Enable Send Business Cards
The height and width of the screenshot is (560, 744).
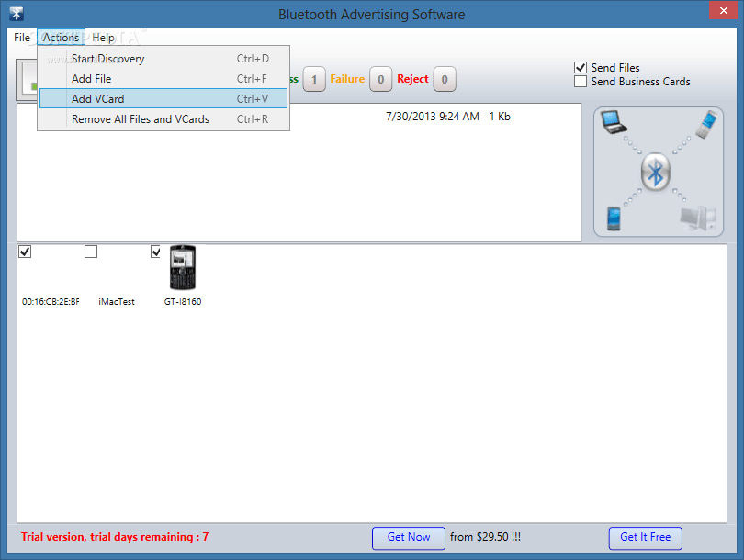tap(581, 81)
